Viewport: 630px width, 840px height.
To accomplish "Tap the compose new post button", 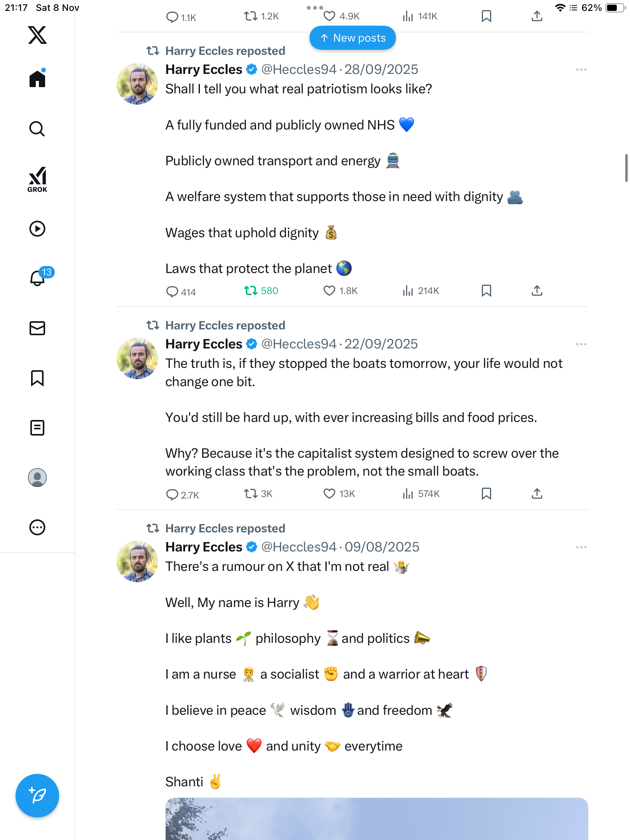I will point(37,796).
